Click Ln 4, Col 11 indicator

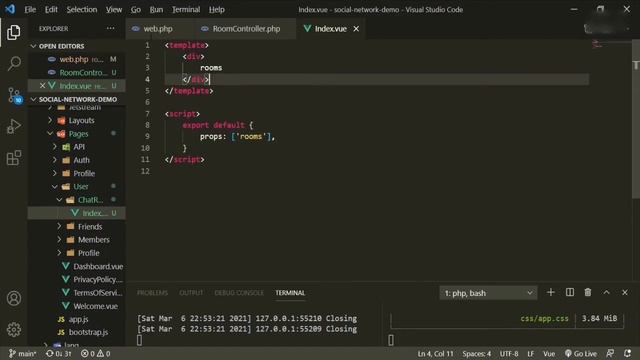(x=435, y=353)
